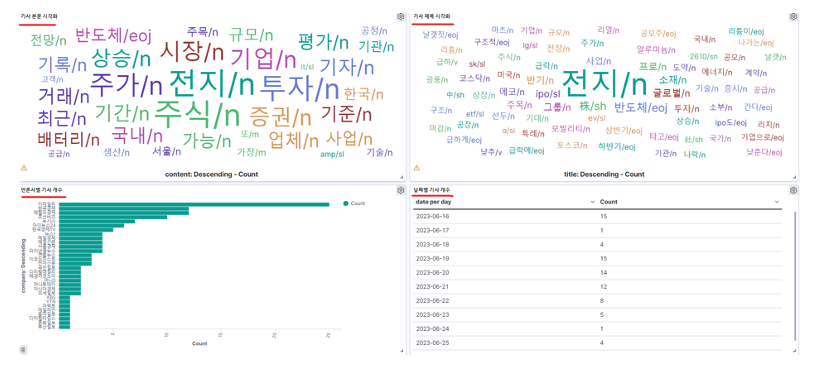Select 기준/n in content word cloud
The width and height of the screenshot is (816, 380).
(x=347, y=113)
